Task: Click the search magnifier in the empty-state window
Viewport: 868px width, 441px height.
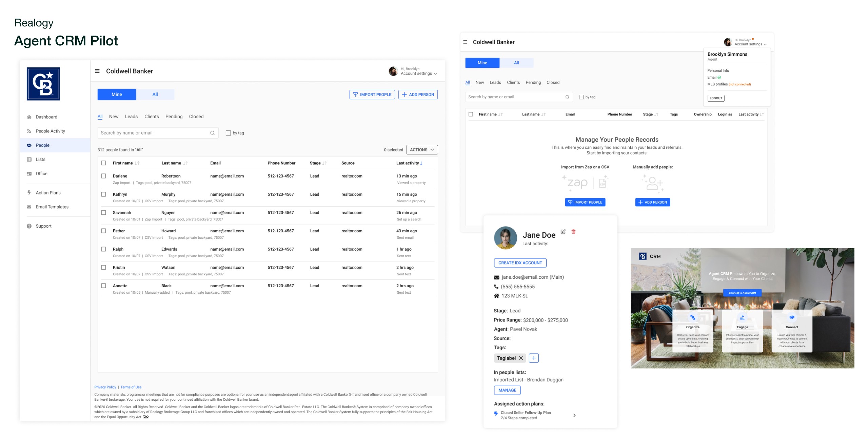Action: [567, 97]
